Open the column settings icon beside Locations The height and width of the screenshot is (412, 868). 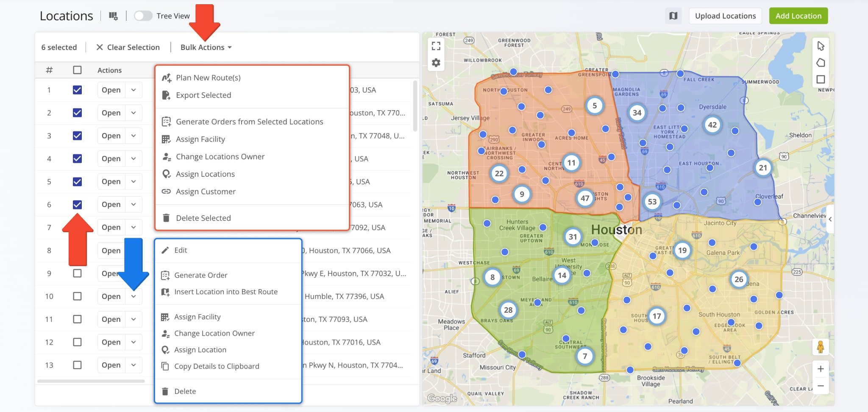click(x=113, y=16)
